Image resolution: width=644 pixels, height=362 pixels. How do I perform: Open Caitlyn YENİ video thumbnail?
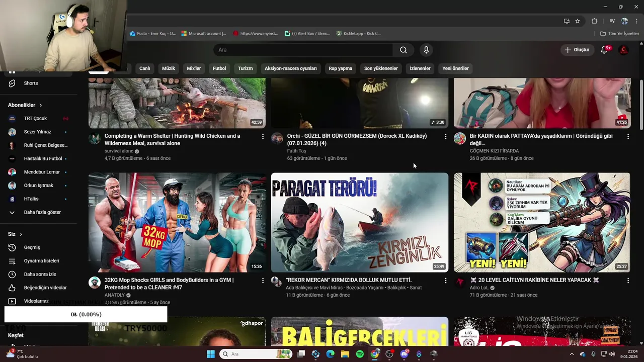tap(542, 222)
